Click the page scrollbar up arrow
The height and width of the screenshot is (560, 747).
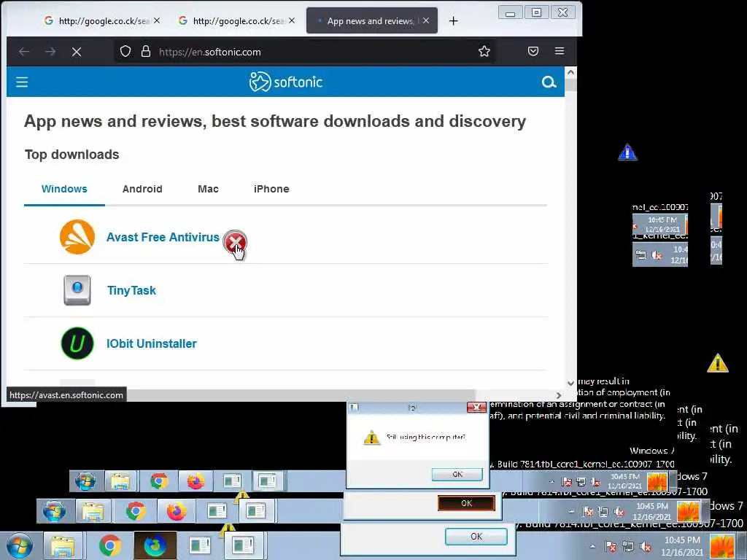click(x=570, y=72)
